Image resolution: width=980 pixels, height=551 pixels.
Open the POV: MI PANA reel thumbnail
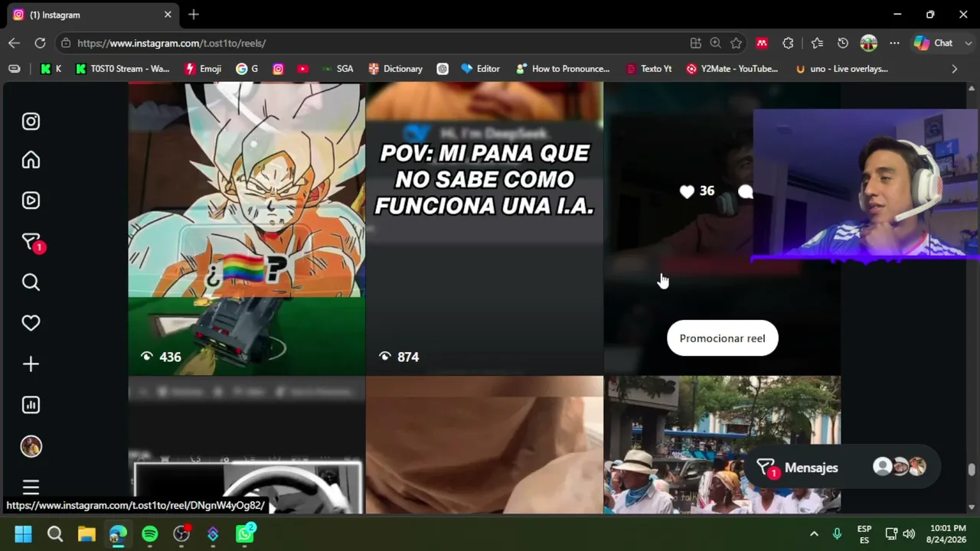point(484,228)
